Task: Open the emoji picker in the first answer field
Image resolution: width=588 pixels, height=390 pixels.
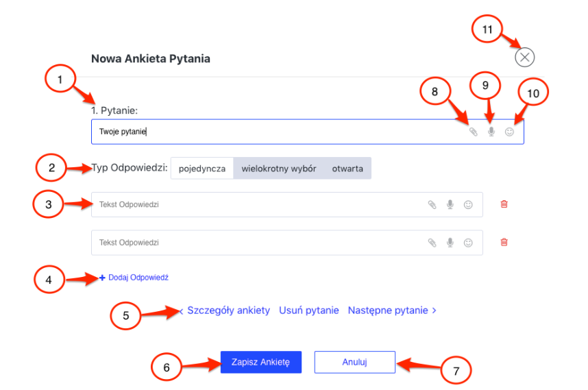Action: 468,204
